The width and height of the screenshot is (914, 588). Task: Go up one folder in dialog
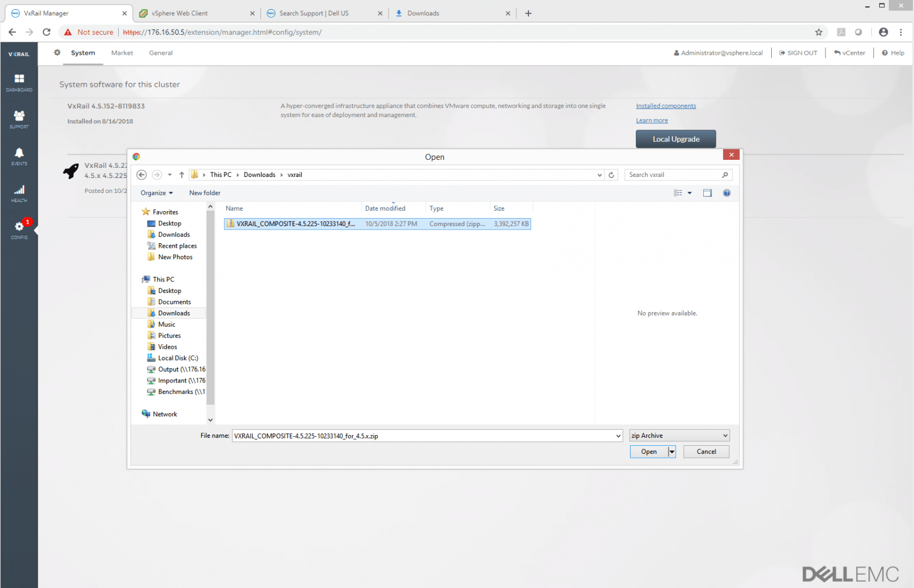(182, 175)
